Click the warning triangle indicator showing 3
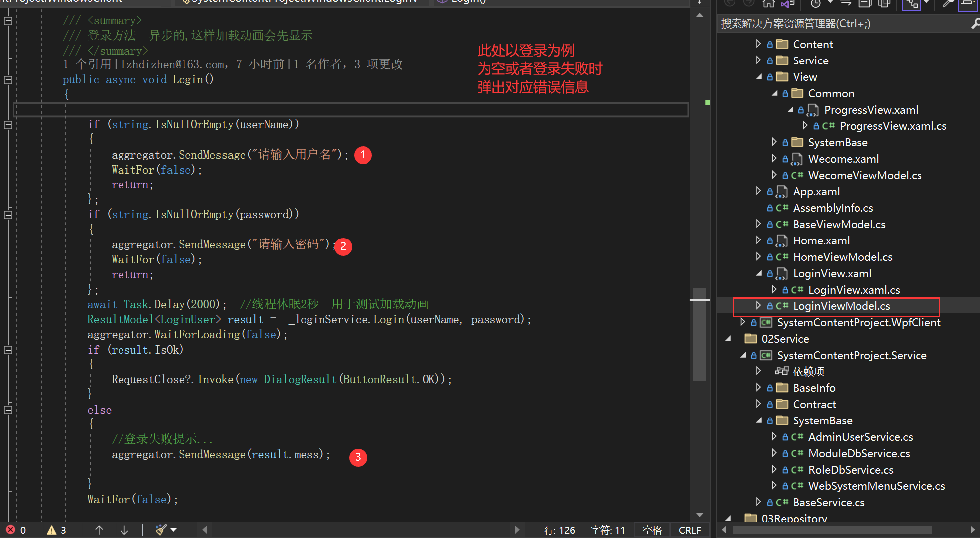The width and height of the screenshot is (980, 538). (x=52, y=530)
